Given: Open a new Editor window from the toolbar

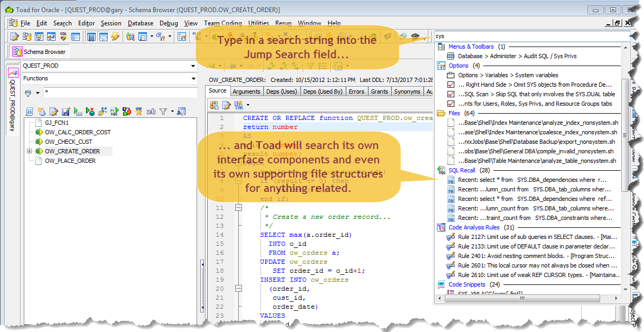Looking at the screenshot, I should (15, 36).
